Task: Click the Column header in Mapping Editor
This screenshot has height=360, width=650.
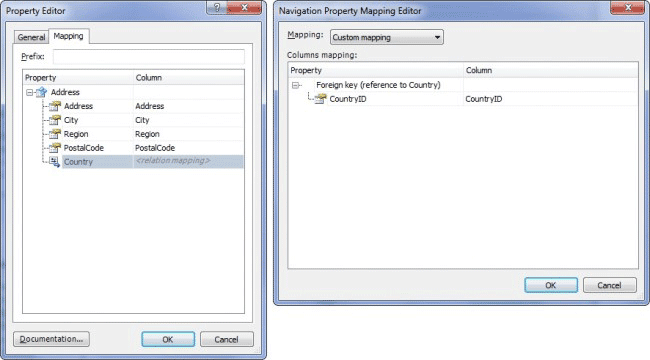Action: point(551,70)
